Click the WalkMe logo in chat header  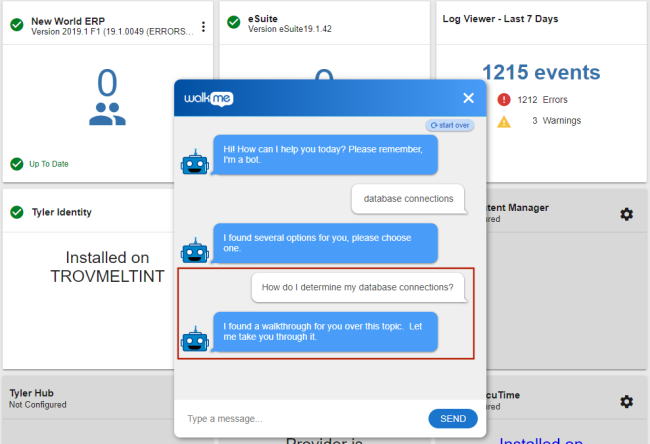pos(209,99)
